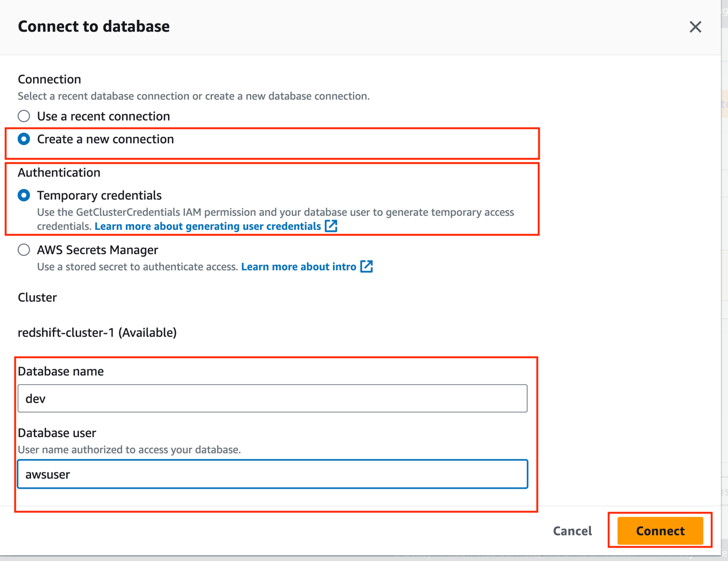Image resolution: width=728 pixels, height=561 pixels.
Task: Click the Create a new connection label
Action: [105, 139]
